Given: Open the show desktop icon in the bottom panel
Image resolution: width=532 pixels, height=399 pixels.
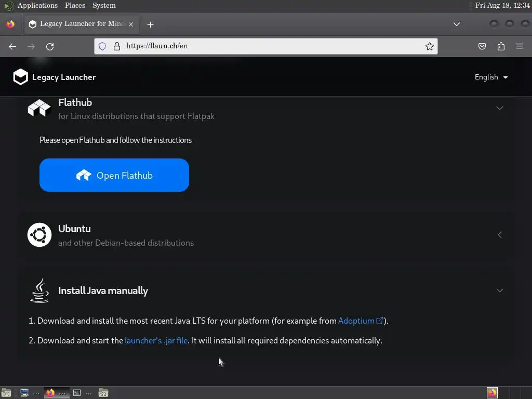Looking at the screenshot, I should click(6, 393).
